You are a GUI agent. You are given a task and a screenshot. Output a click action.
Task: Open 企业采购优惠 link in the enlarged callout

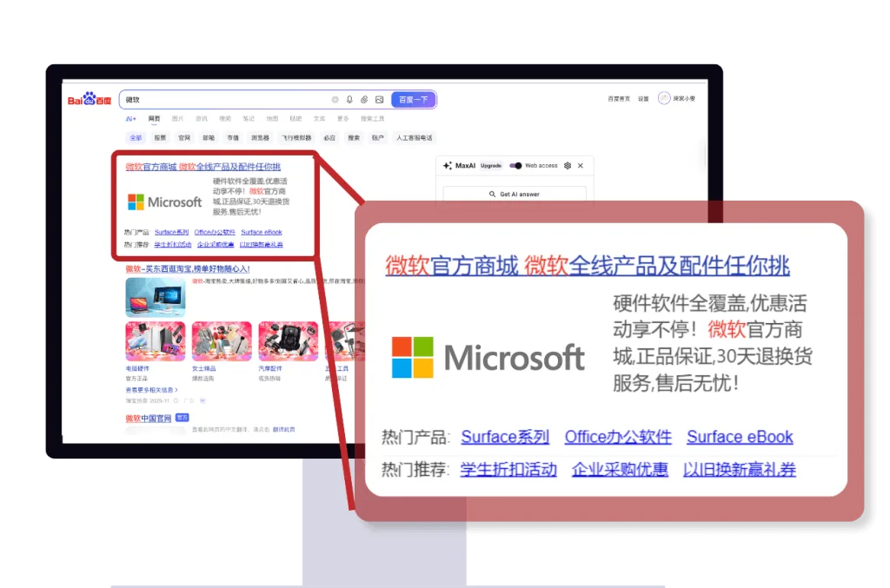click(620, 470)
